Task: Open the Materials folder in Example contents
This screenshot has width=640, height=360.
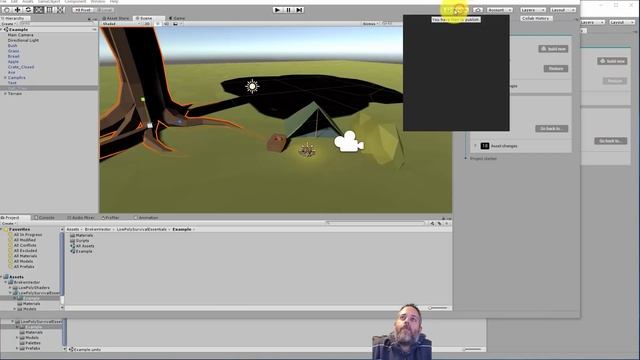Action: click(82, 235)
